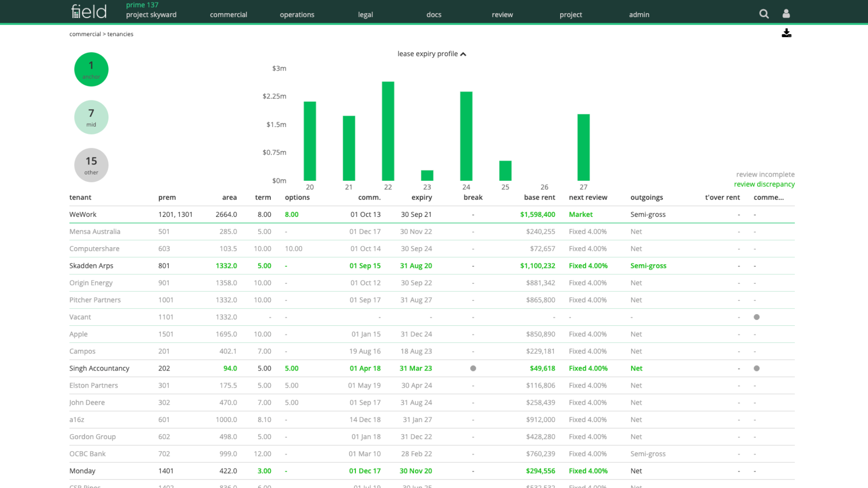The width and height of the screenshot is (868, 488).
Task: Click WeWork Market next review
Action: (x=580, y=215)
